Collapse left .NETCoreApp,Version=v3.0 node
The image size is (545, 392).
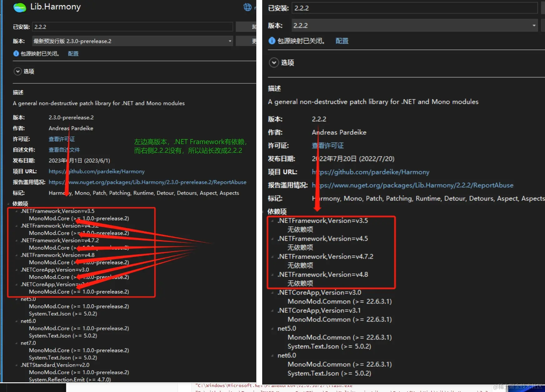[17, 270]
